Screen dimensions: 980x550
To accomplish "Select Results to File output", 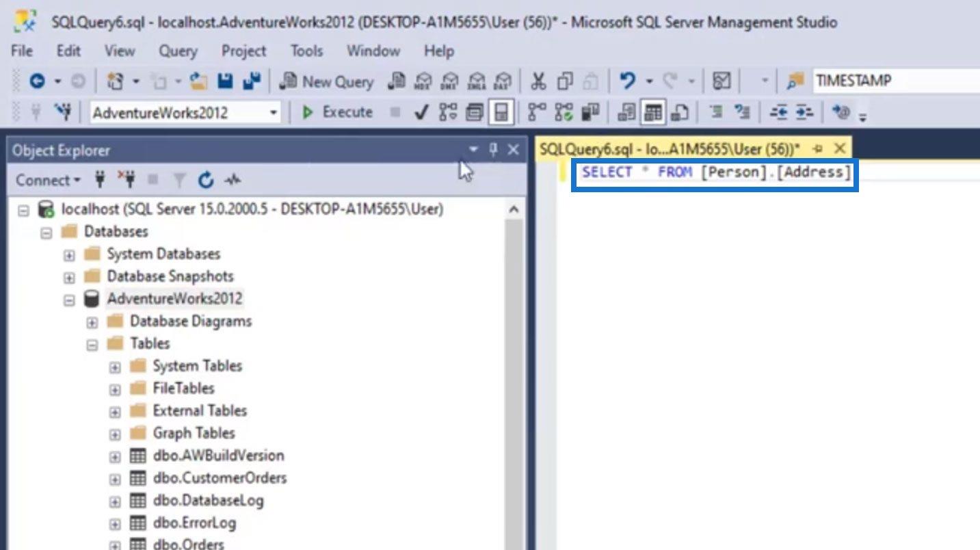I will 679,112.
